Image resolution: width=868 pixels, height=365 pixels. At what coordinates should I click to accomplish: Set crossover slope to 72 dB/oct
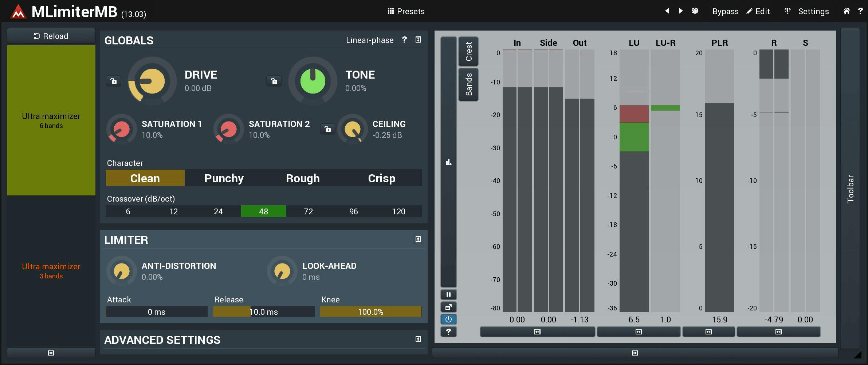[308, 211]
